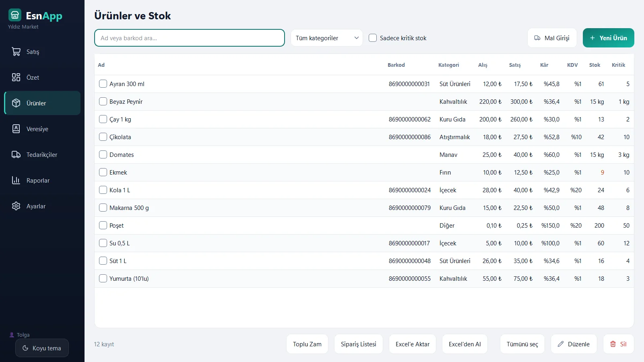Viewport: 644px width, 362px height.
Task: Check the Yumurta (10'lu) row checkbox
Action: 103,278
